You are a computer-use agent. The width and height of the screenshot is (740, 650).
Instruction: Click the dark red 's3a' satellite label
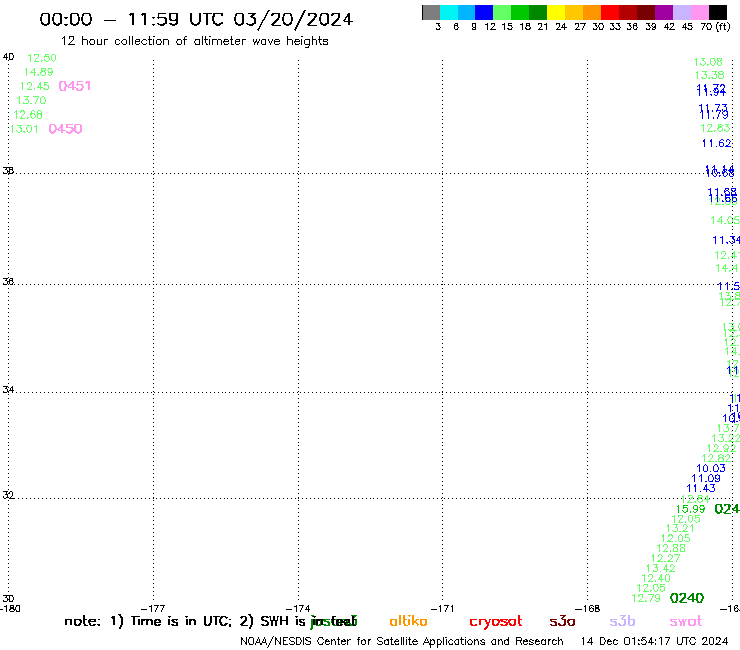pyautogui.click(x=562, y=622)
